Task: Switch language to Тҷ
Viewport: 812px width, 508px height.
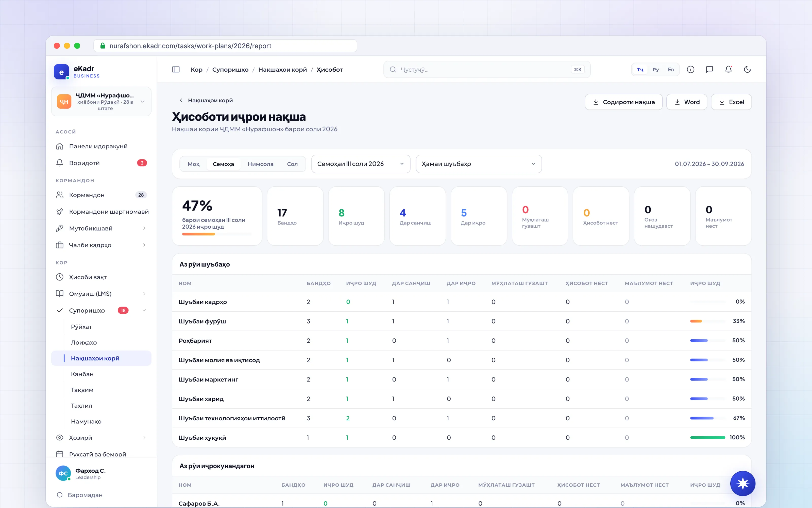Action: pyautogui.click(x=640, y=70)
